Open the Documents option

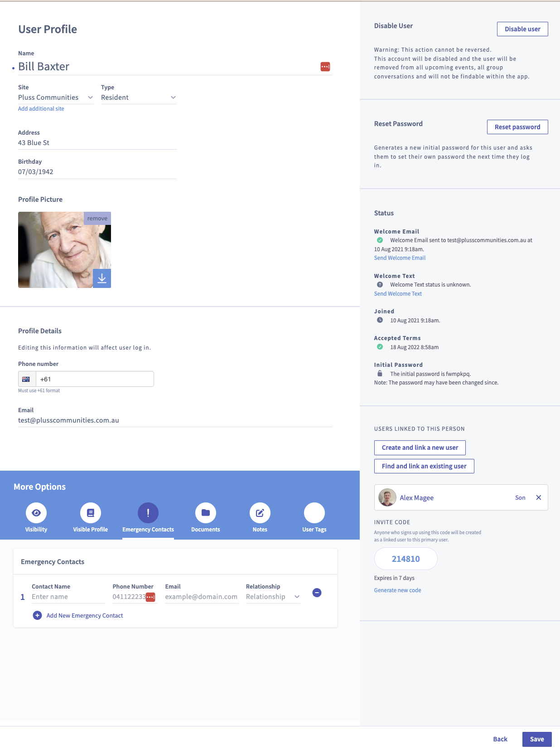[206, 513]
